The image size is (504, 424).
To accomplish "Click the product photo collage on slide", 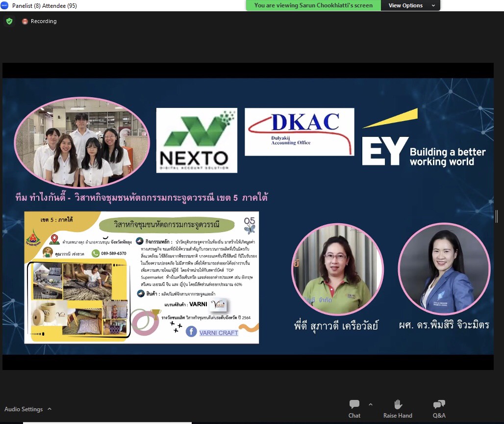I will coord(80,299).
